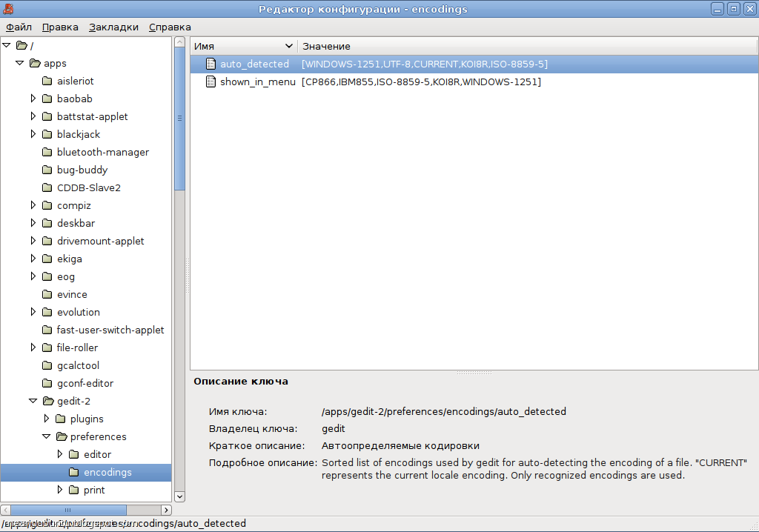Click the shown_in_menu key icon
The height and width of the screenshot is (532, 759).
[x=211, y=82]
